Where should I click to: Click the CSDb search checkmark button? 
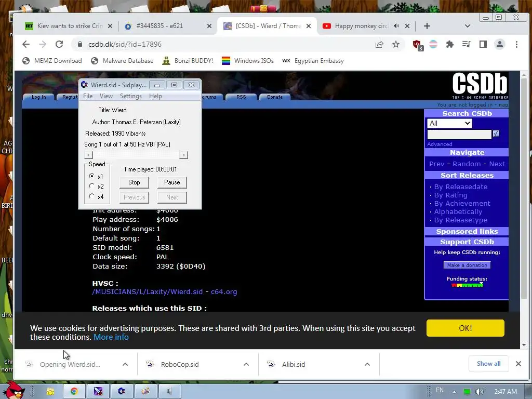(496, 134)
